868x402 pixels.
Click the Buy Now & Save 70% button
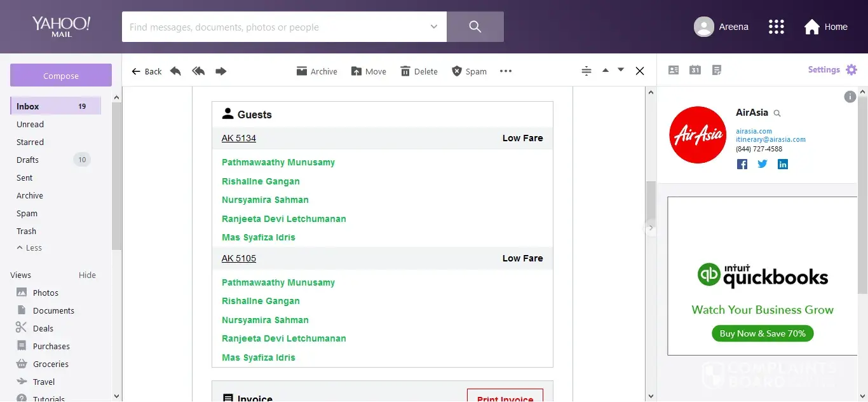tap(763, 333)
